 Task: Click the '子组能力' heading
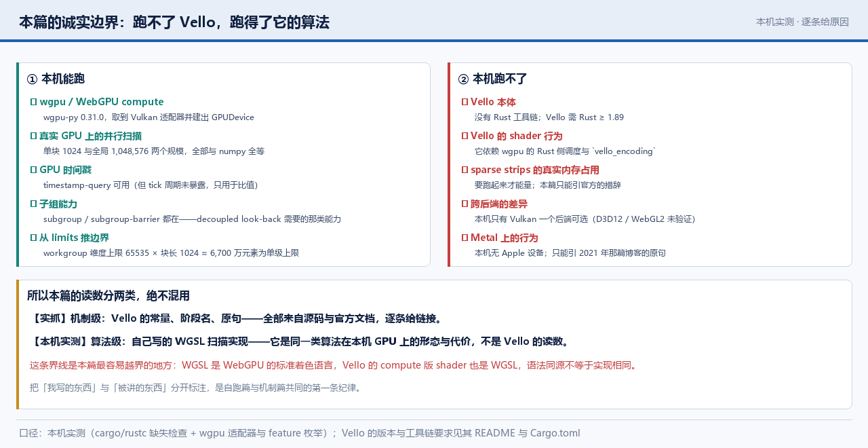tap(58, 204)
